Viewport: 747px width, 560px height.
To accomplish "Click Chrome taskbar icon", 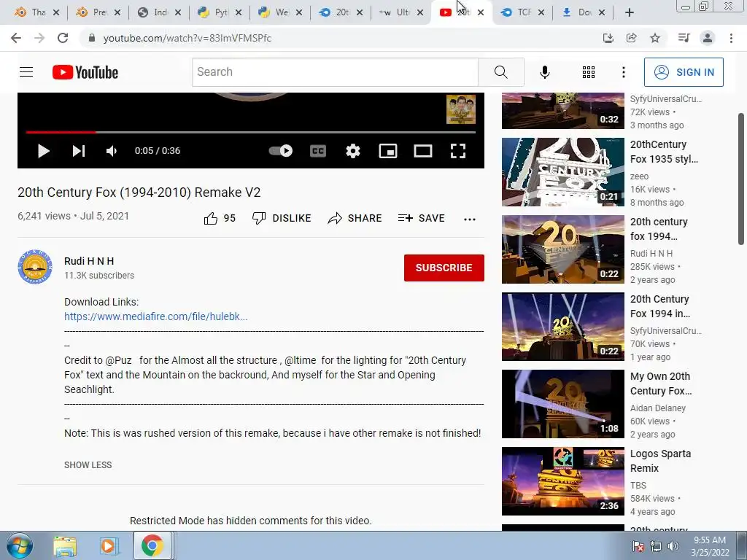I will coord(152,545).
